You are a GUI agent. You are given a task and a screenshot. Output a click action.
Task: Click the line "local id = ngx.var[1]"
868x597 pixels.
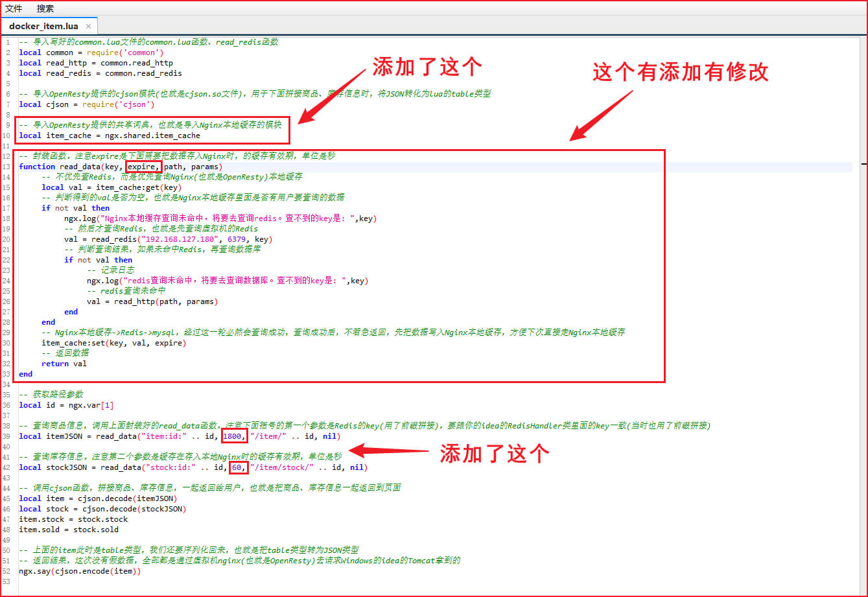(66, 405)
